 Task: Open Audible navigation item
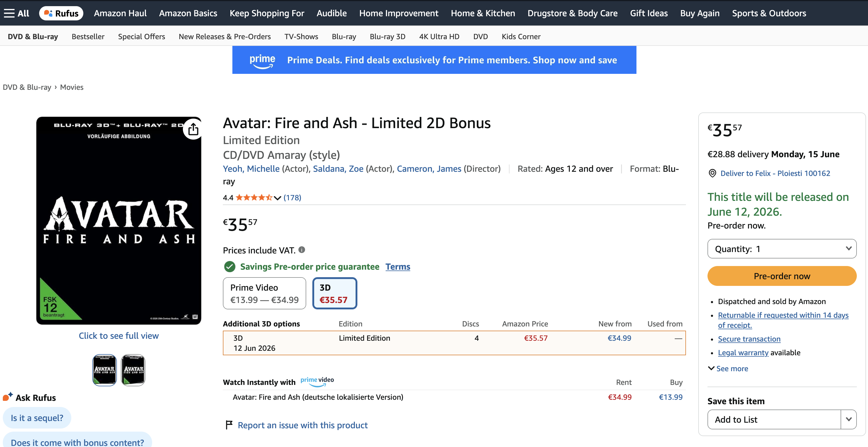click(332, 13)
